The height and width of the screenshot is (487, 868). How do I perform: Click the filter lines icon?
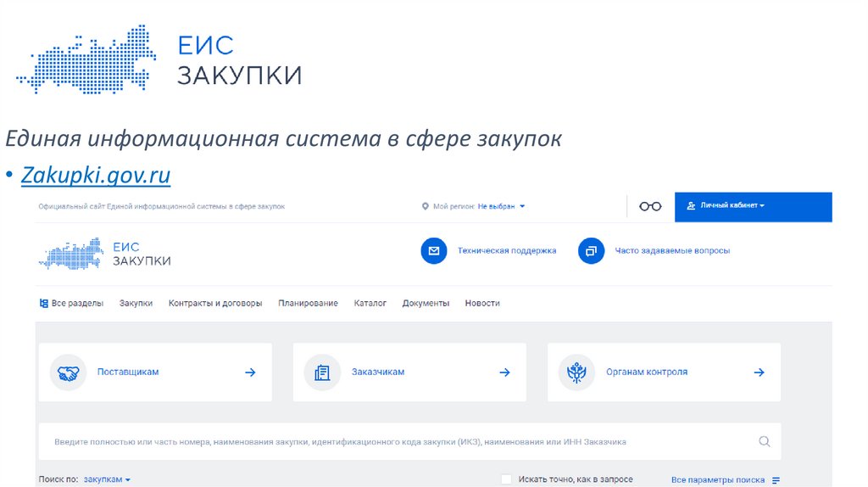[x=776, y=480]
